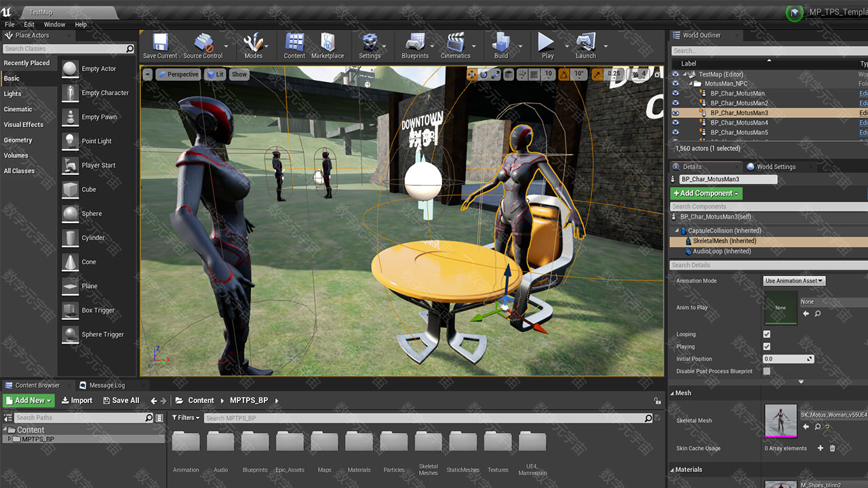Add a Skin Cache Usage array element

(x=821, y=448)
